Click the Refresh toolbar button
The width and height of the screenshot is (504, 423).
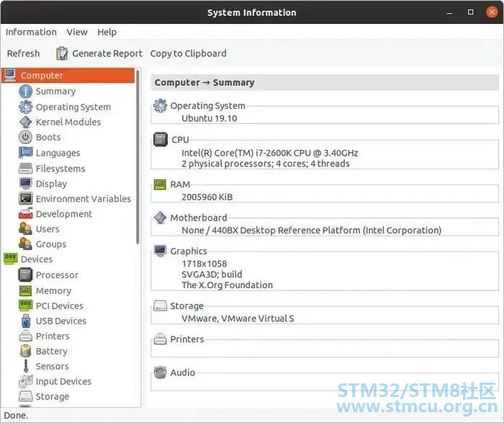(x=24, y=53)
